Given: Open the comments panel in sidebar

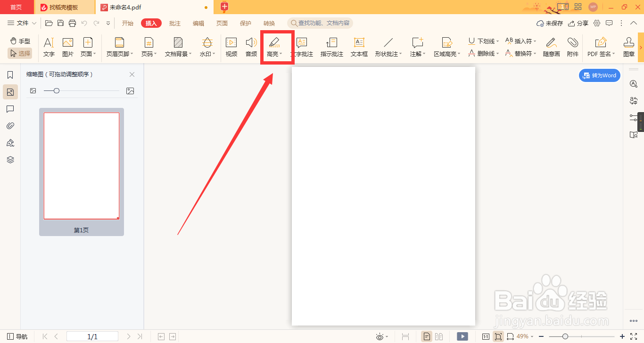Looking at the screenshot, I should click(x=10, y=109).
